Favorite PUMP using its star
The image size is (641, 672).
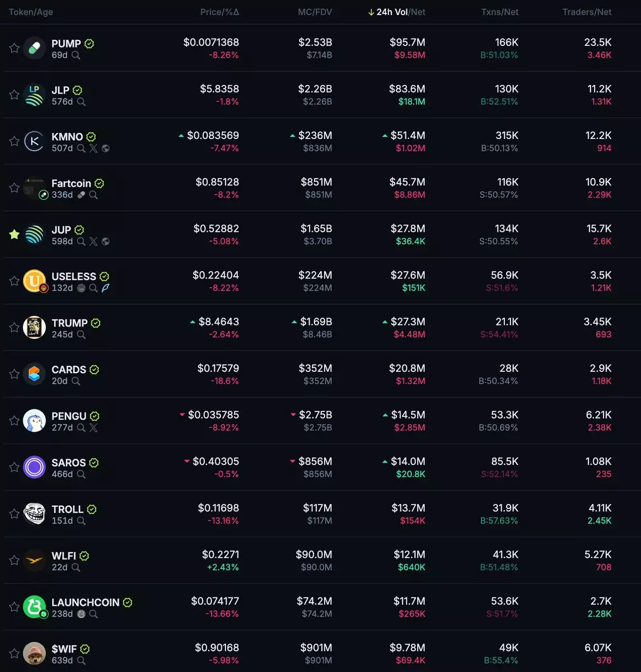14,48
